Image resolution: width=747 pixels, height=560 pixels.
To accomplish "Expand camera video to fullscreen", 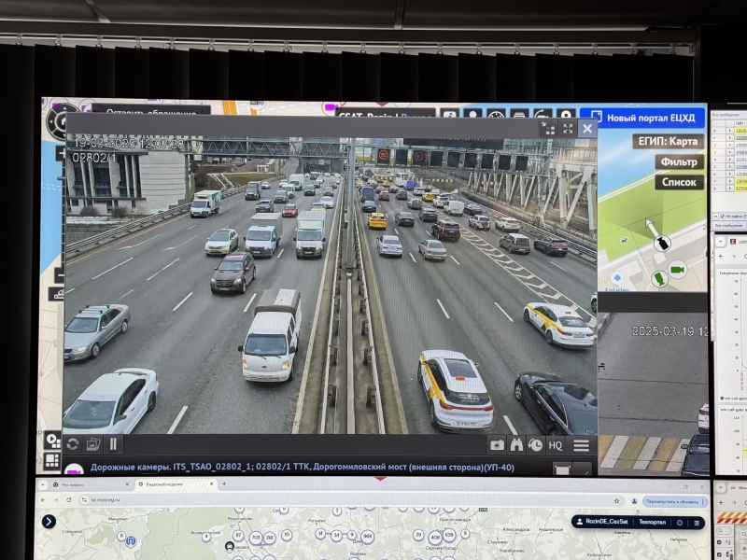I will (x=567, y=129).
